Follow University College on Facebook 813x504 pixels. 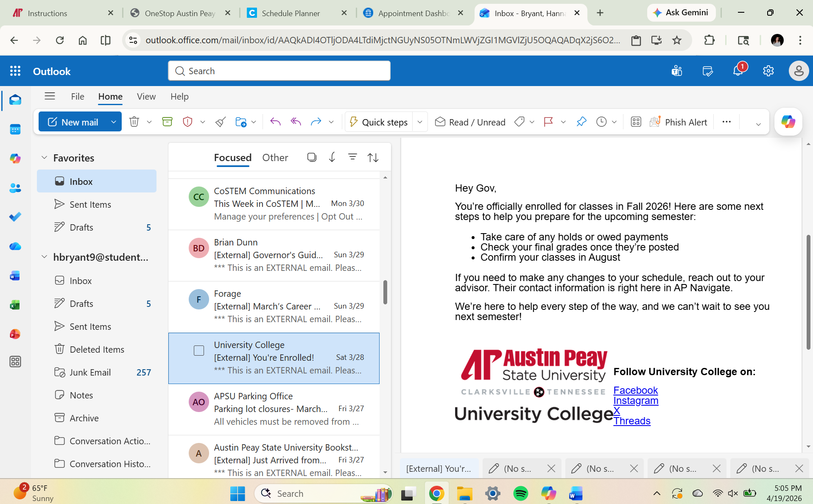point(635,390)
